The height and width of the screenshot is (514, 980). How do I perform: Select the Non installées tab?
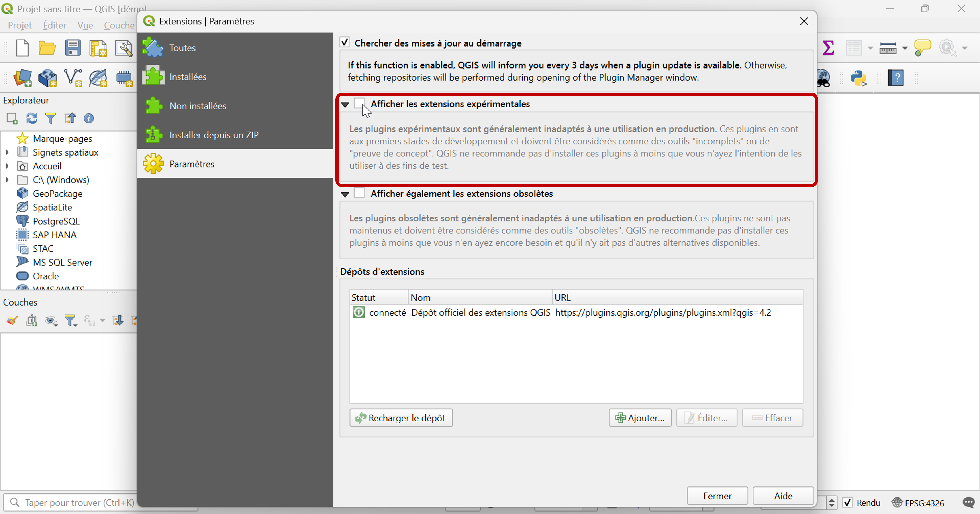[x=235, y=106]
